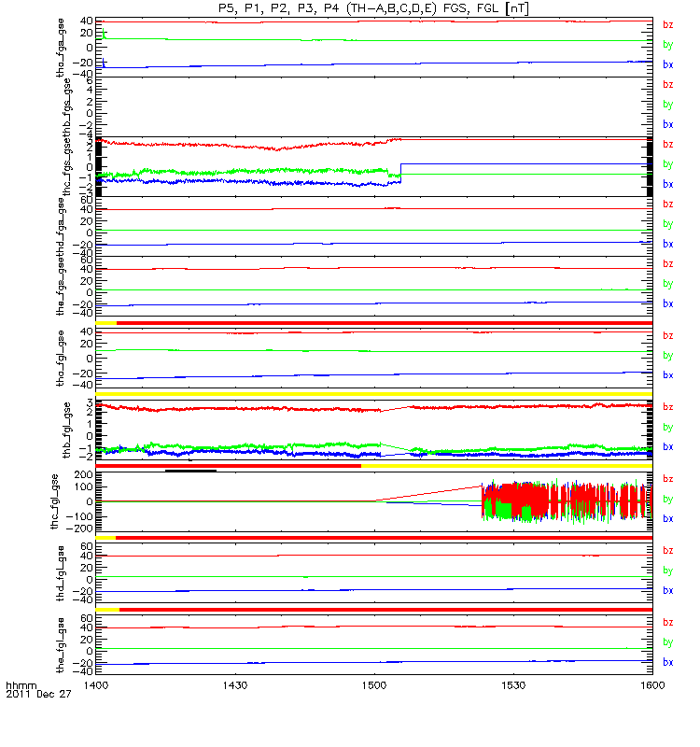The image size is (700, 747).
Task: Click the black bar segment above thc_fgl_gse panel
Action: pyautogui.click(x=191, y=471)
